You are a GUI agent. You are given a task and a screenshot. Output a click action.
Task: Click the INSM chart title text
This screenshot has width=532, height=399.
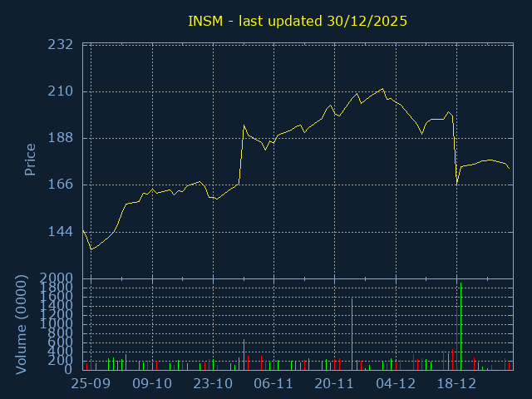[x=298, y=21]
